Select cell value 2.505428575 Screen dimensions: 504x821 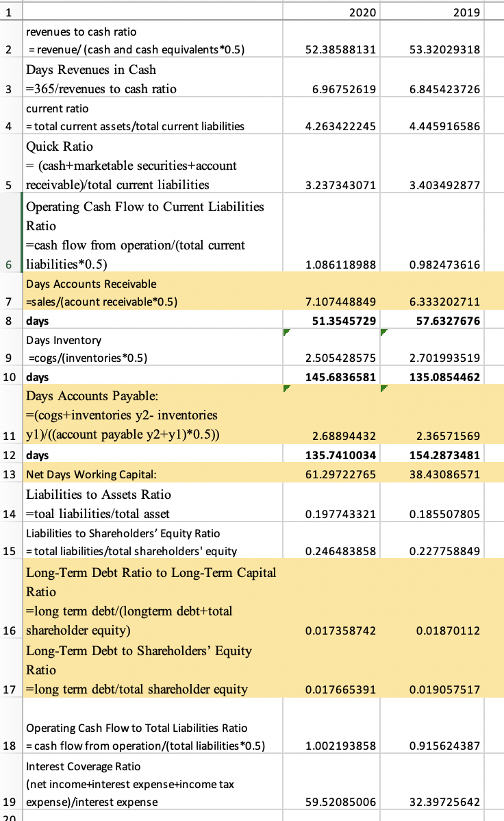331,347
